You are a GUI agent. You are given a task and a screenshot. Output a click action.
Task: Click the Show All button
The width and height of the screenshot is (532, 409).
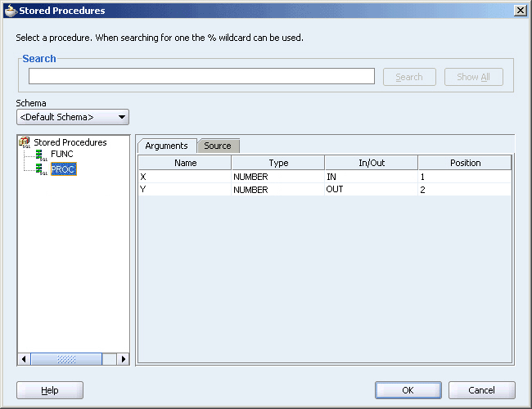(473, 77)
